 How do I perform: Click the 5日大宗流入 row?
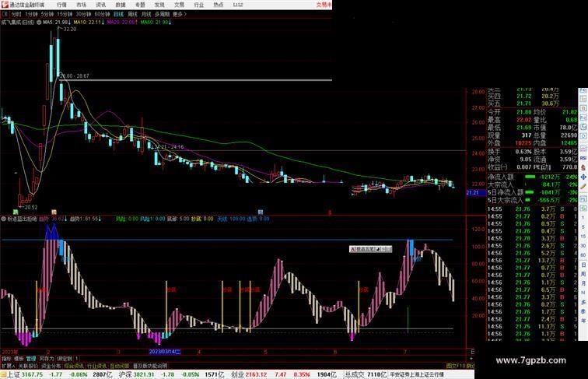click(x=533, y=200)
